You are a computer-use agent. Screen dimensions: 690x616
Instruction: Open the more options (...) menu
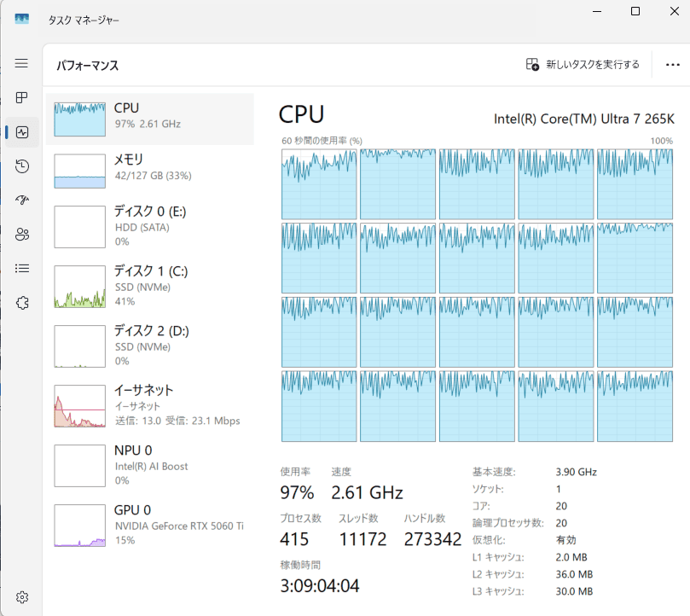pos(672,63)
